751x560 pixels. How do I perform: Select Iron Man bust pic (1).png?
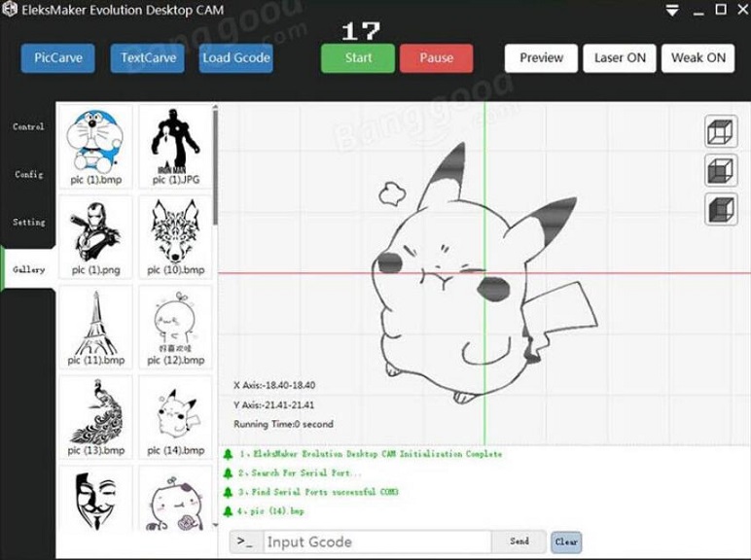coord(95,236)
